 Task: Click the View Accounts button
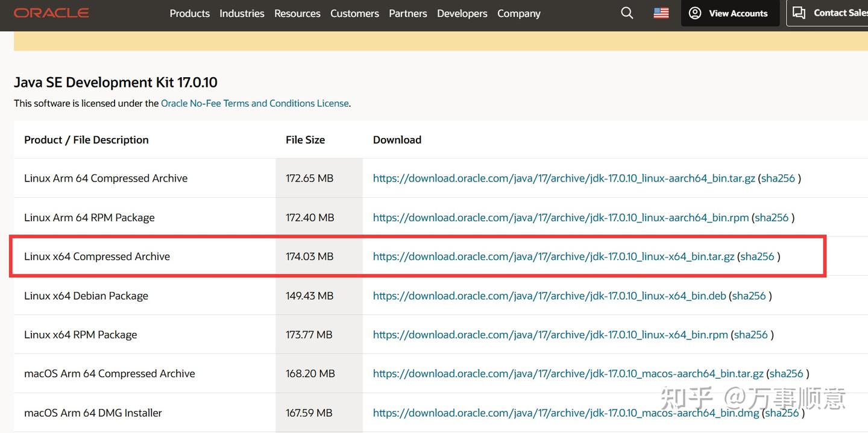click(x=729, y=13)
